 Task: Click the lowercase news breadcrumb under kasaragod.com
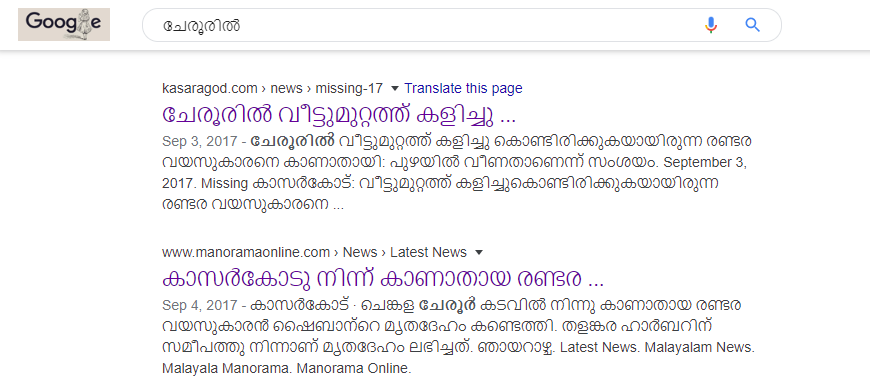(286, 88)
